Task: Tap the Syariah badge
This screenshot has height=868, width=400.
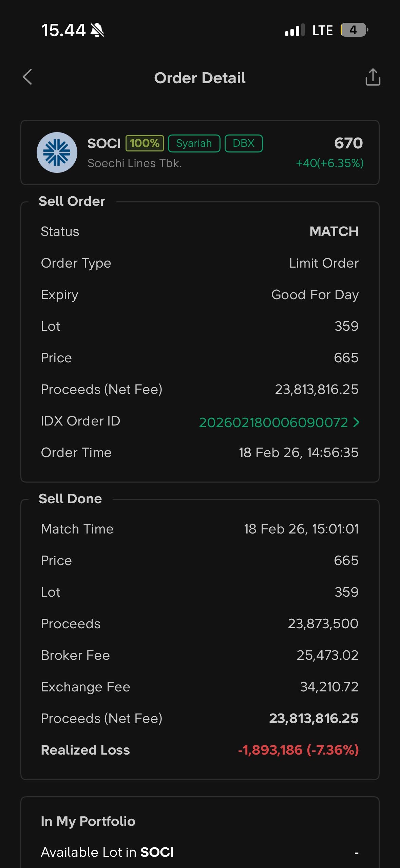Action: (194, 143)
